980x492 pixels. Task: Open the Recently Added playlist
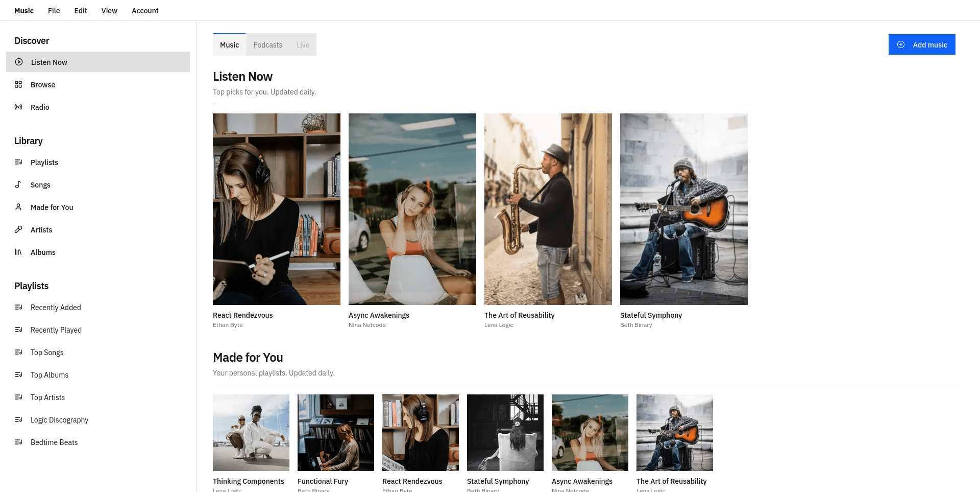[98, 307]
